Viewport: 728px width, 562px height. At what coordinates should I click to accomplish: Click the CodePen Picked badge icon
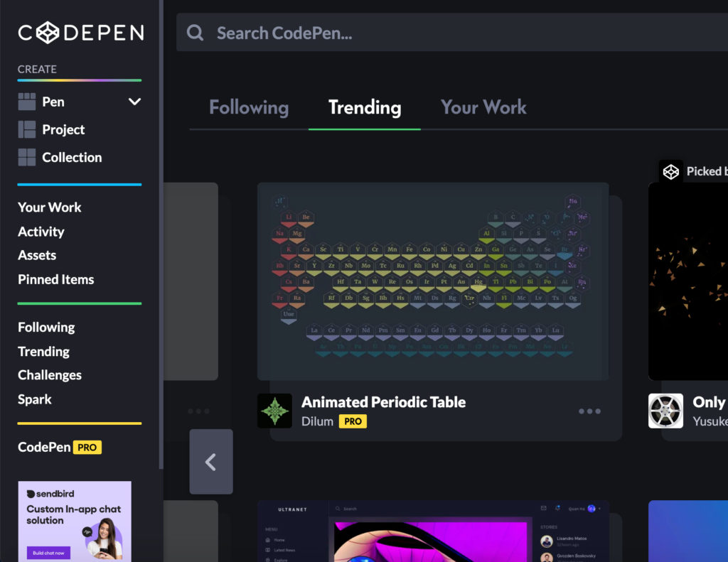(x=671, y=172)
